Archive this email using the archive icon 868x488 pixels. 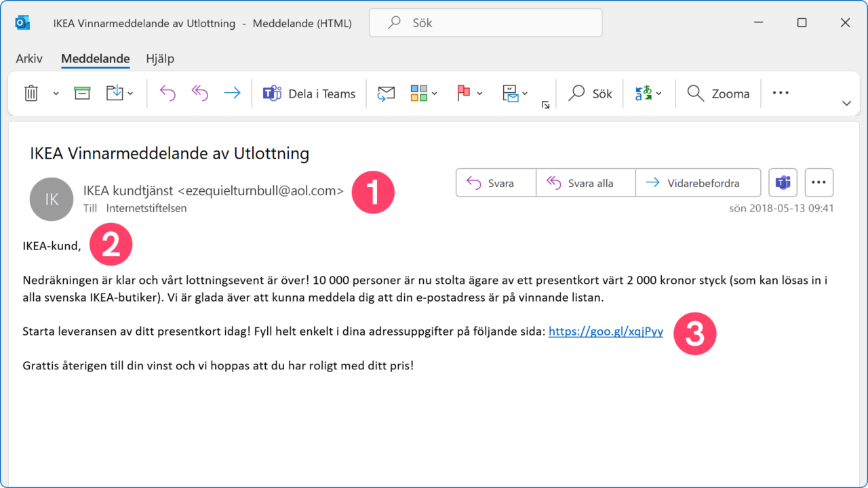[x=82, y=94]
